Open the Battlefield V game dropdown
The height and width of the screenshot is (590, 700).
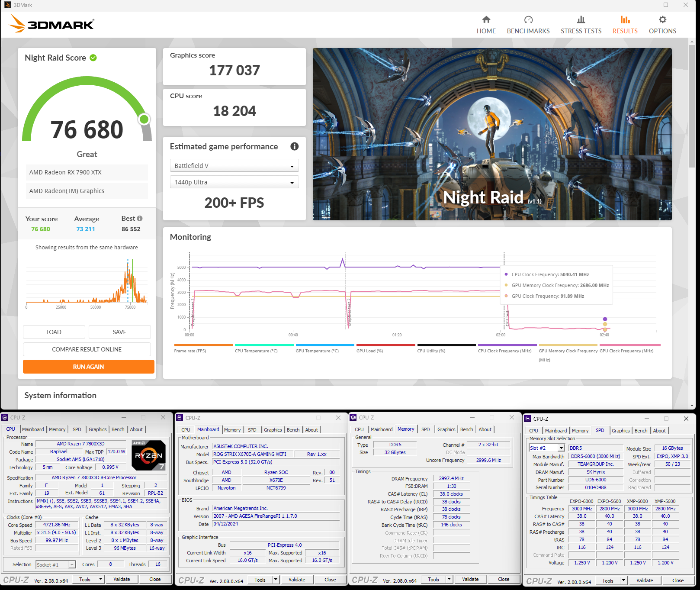tap(234, 166)
